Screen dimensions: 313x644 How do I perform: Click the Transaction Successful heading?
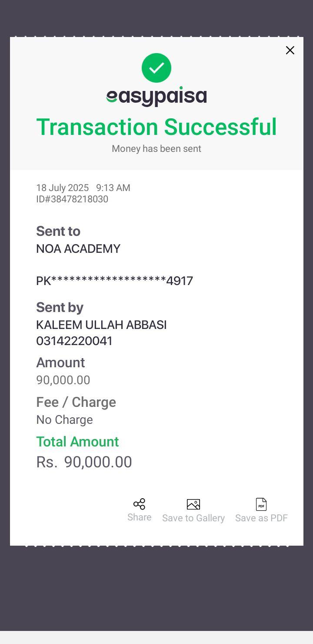[156, 127]
